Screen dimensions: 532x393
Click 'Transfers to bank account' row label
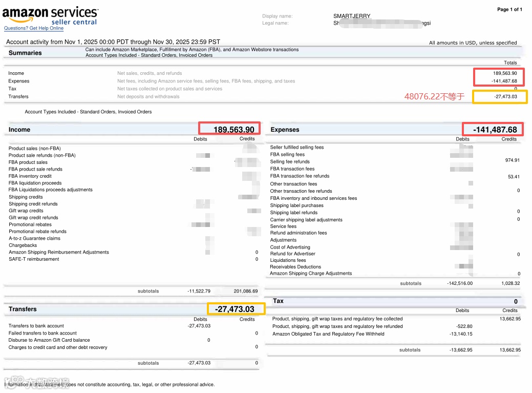36,326
